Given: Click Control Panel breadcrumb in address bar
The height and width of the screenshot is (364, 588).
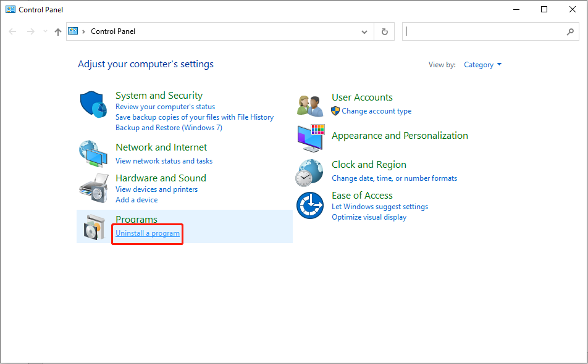Looking at the screenshot, I should 113,31.
